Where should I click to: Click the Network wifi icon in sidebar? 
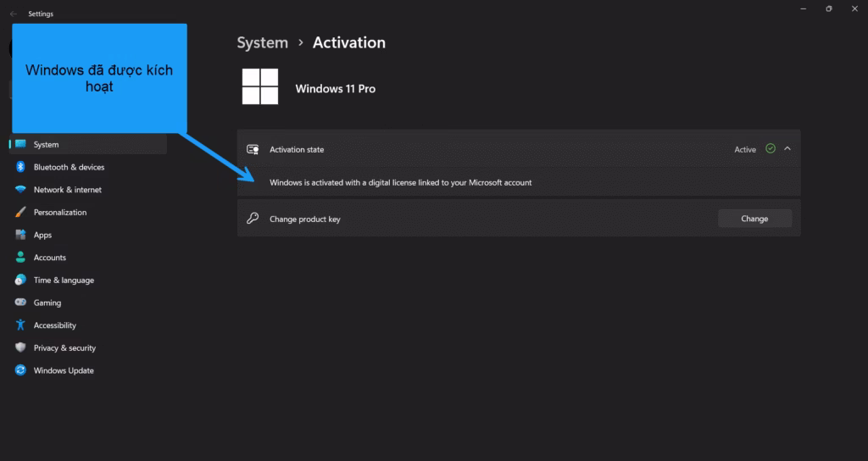(x=20, y=189)
